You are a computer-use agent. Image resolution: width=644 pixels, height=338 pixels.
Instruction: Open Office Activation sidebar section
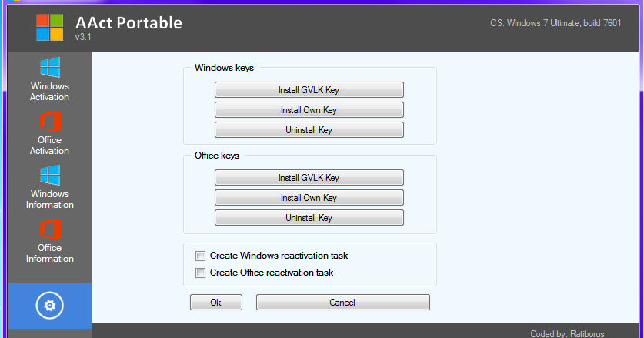[x=50, y=133]
